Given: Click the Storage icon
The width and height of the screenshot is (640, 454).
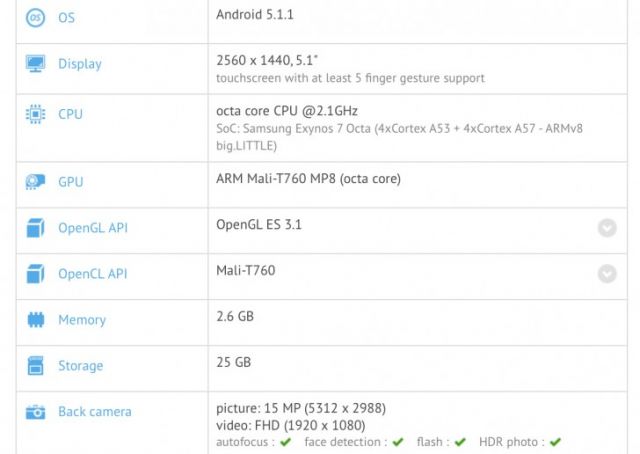Looking at the screenshot, I should [x=36, y=366].
